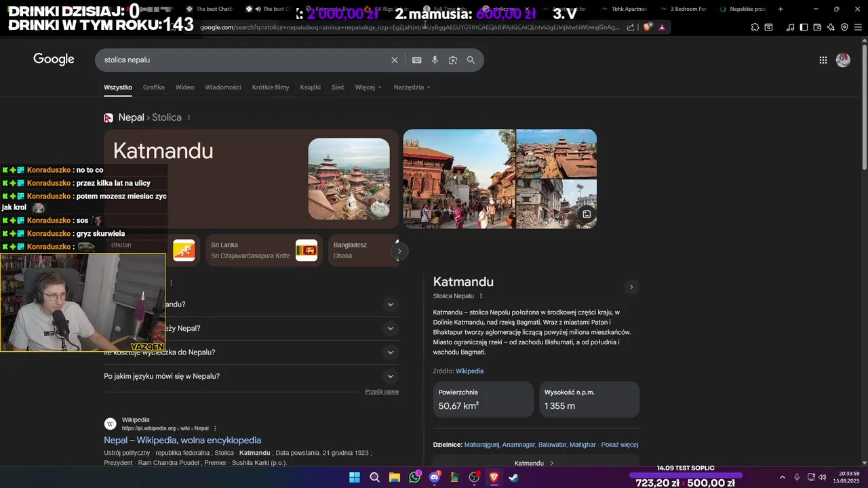Switch to the Książki tab

click(x=310, y=87)
